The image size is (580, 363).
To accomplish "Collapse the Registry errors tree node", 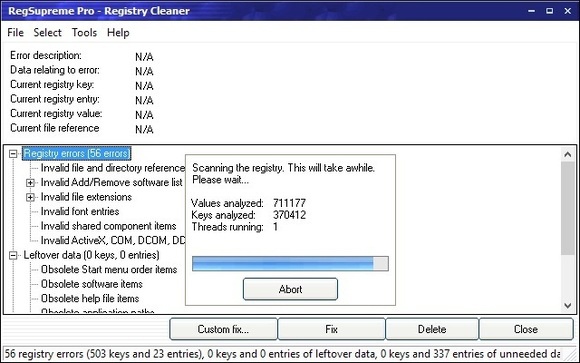I will tap(13, 154).
